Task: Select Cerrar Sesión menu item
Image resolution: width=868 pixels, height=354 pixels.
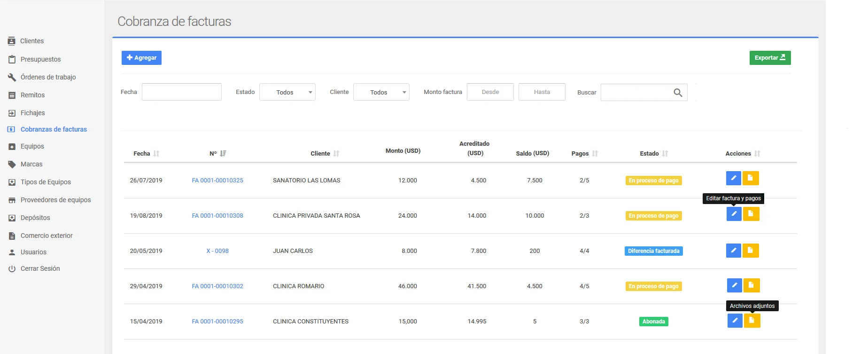Action: click(x=40, y=269)
